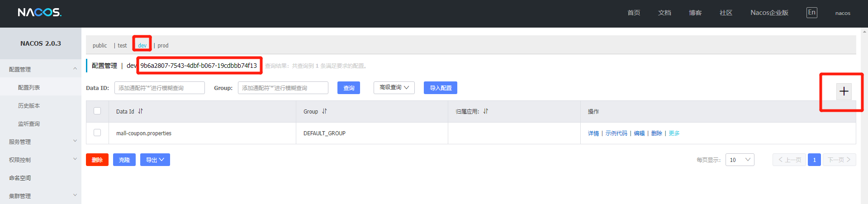
Task: Click 编辑 for mall-coupon.properties
Action: [639, 133]
